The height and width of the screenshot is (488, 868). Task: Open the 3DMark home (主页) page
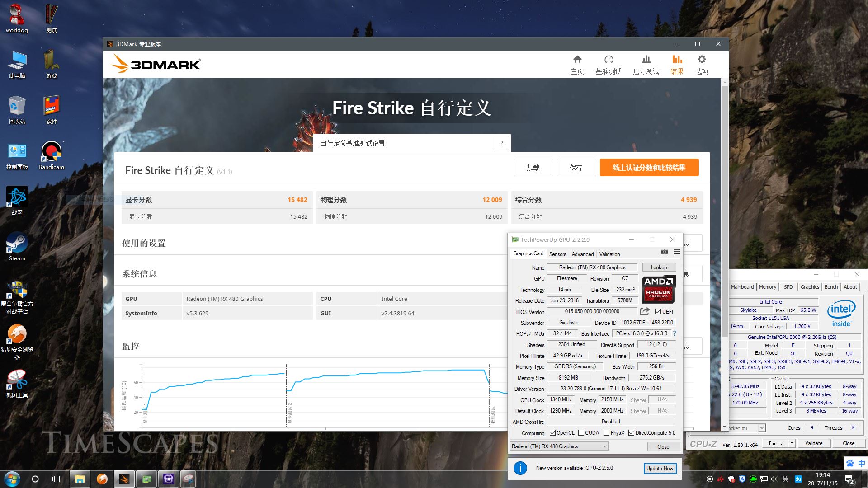[x=577, y=65]
